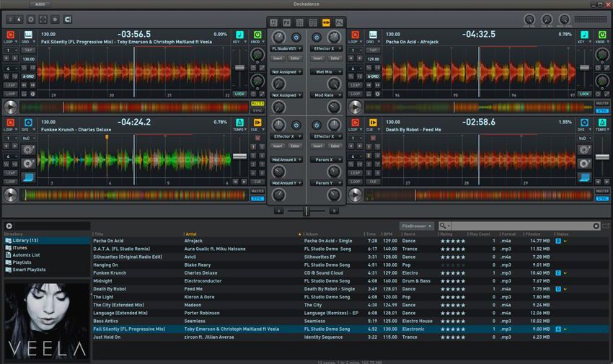Toggle Master on Fall Silently deck
Image resolution: width=613 pixels, height=364 pixels.
click(x=257, y=104)
